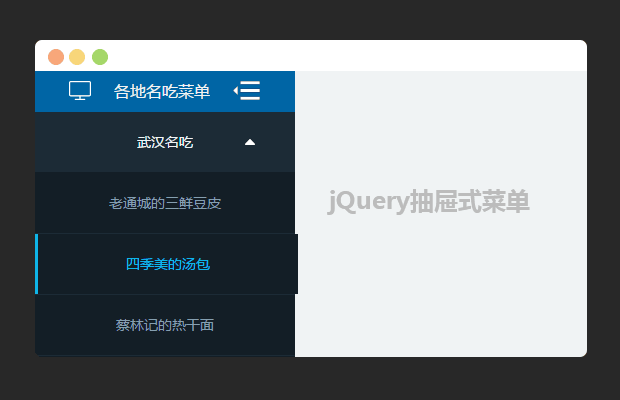Click the green maximize window dot

click(100, 57)
